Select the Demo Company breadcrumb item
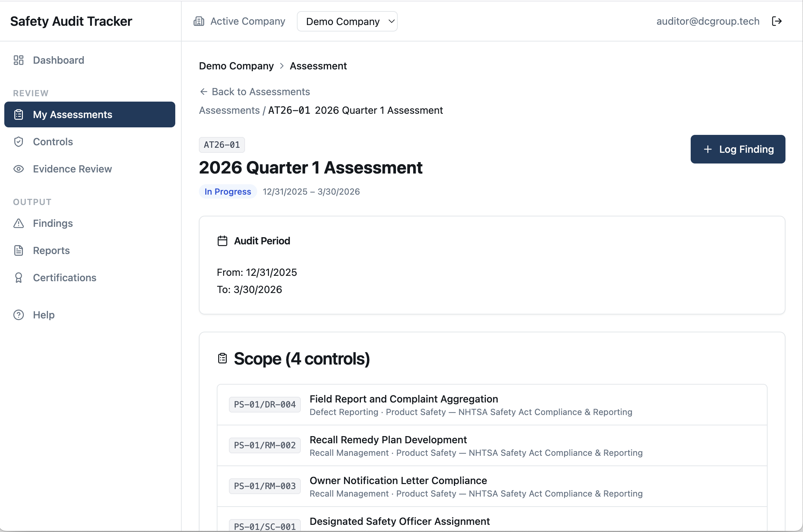 tap(236, 66)
